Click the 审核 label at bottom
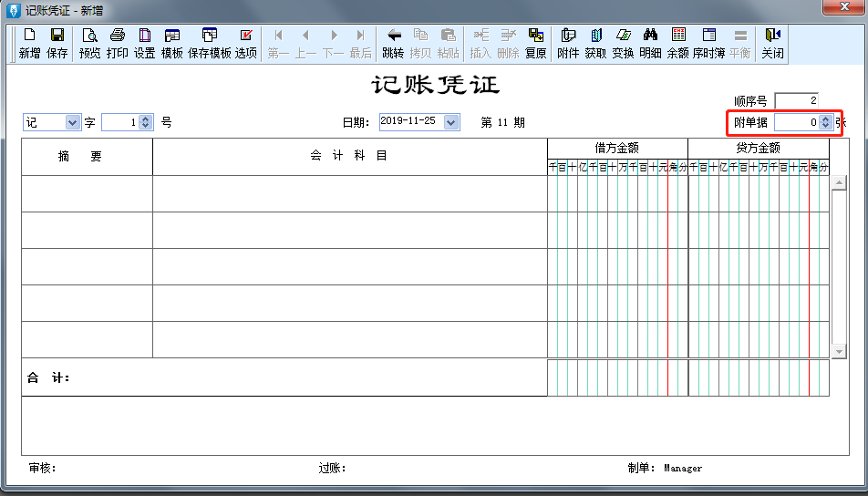The image size is (868, 496). [43, 468]
